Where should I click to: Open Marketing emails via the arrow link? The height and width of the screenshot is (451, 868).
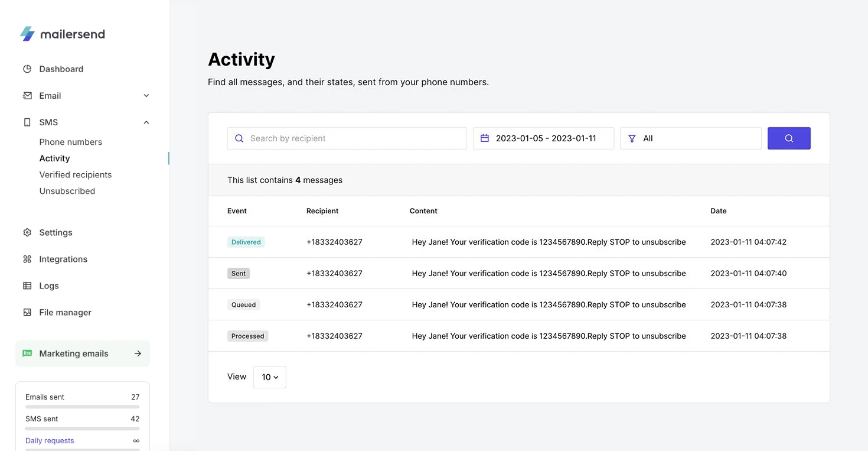(x=138, y=353)
